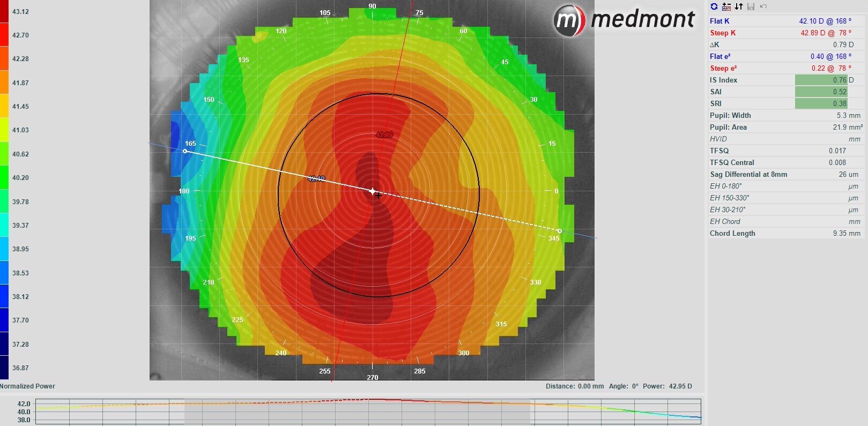This screenshot has width=868, height=426.
Task: Select the Steep e² row
Action: click(x=786, y=68)
